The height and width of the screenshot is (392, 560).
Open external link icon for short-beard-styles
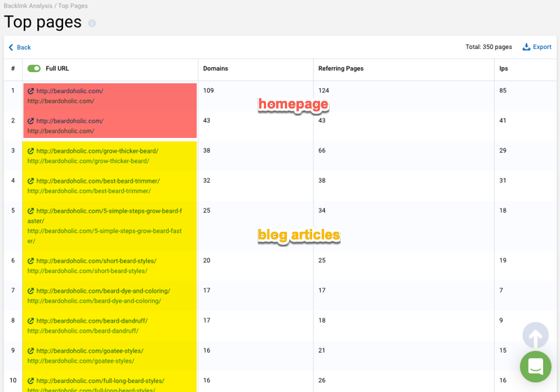(31, 261)
